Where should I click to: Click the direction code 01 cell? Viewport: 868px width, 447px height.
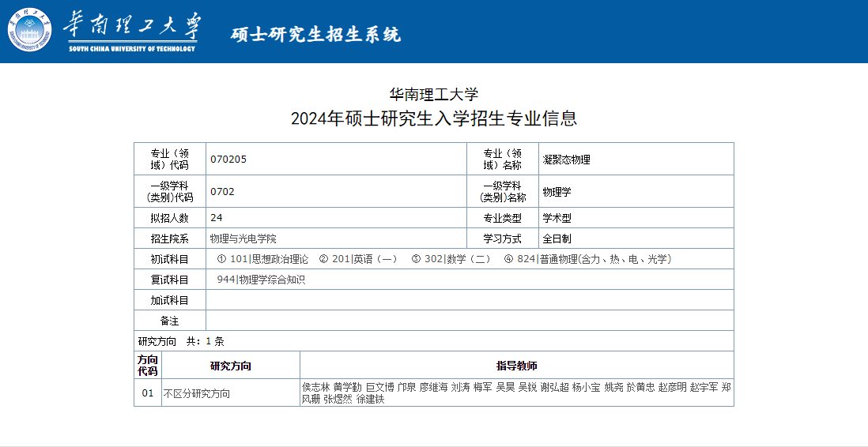click(148, 393)
